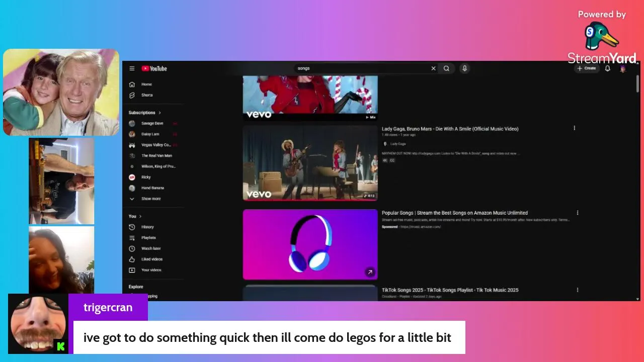Open the music.amazon.com sponsored URL

[x=421, y=227]
